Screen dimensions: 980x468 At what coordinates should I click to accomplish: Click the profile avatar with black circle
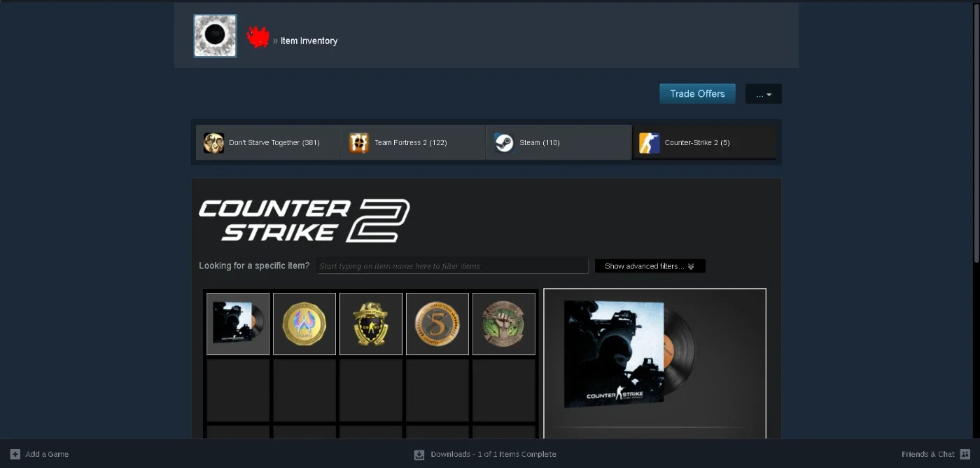tap(215, 36)
